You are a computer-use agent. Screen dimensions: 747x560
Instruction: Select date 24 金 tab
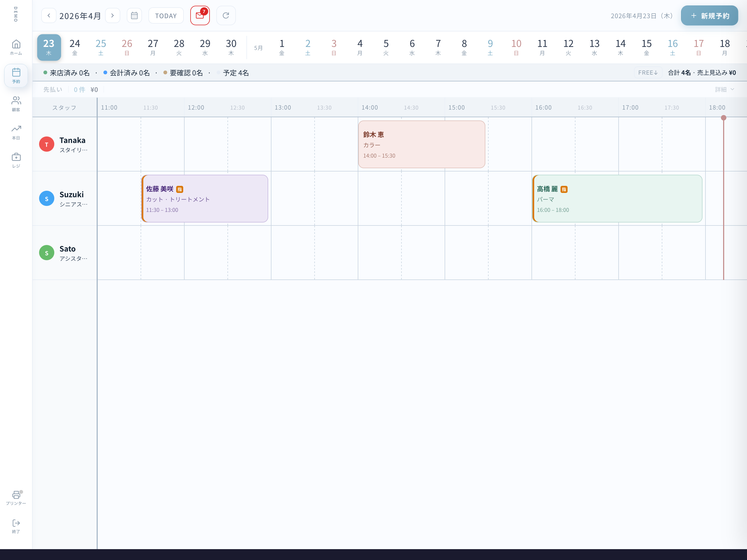click(x=75, y=47)
